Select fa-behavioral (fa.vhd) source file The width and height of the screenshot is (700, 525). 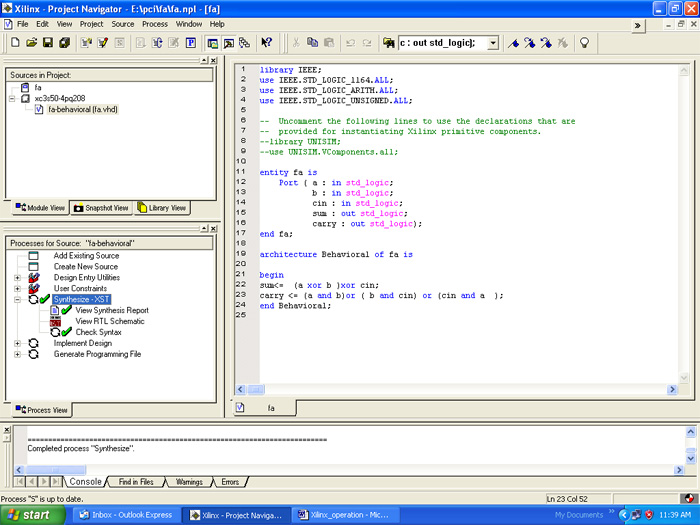83,109
